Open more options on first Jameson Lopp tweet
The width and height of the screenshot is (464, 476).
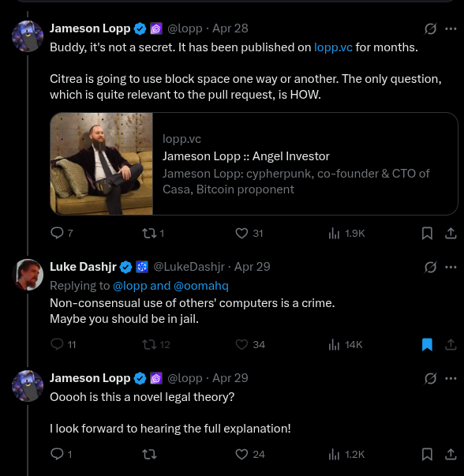(451, 29)
